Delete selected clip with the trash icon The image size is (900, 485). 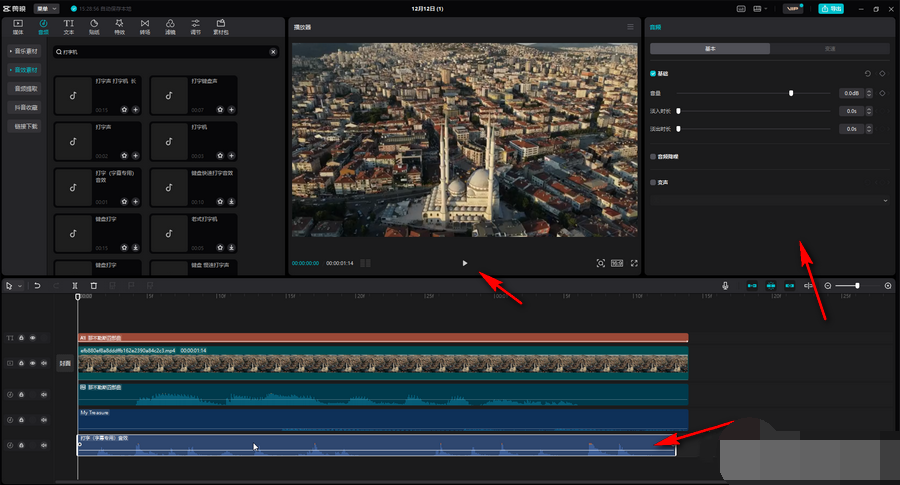(x=94, y=286)
